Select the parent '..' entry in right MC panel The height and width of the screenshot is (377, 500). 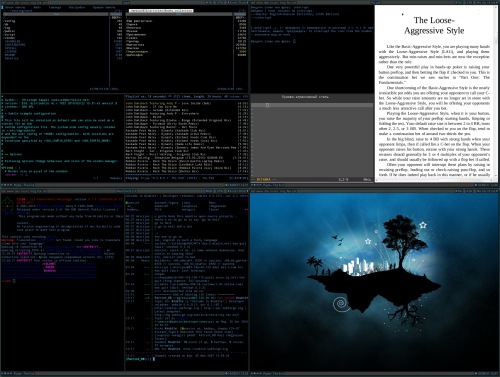coord(128,17)
